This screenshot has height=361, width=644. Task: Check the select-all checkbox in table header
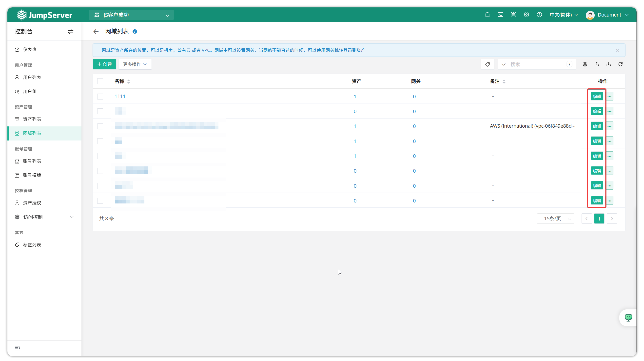click(x=100, y=81)
